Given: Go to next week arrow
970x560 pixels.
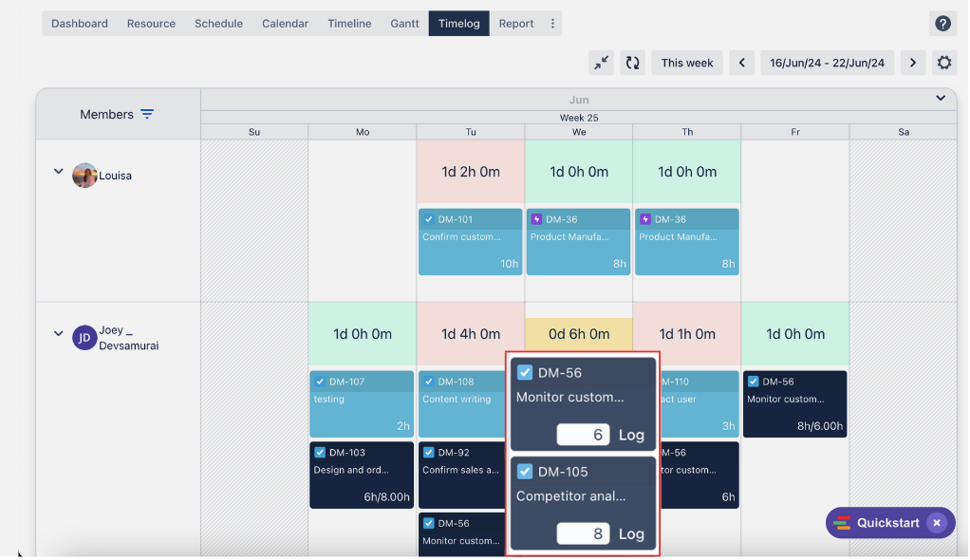Looking at the screenshot, I should click(912, 63).
